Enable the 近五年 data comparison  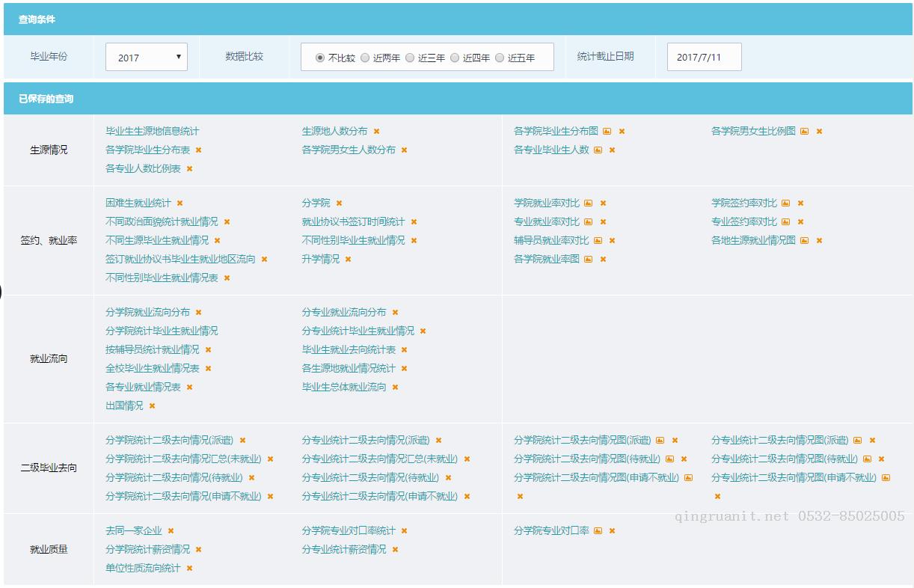coord(500,57)
